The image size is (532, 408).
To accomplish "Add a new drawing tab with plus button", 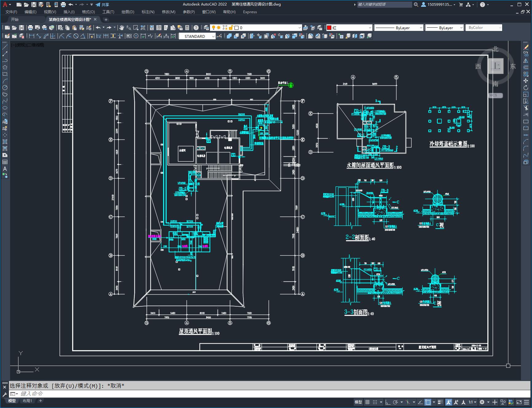I will [106, 19].
